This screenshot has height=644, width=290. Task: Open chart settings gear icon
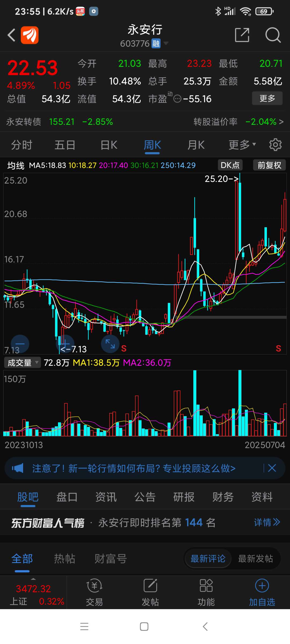[275, 145]
